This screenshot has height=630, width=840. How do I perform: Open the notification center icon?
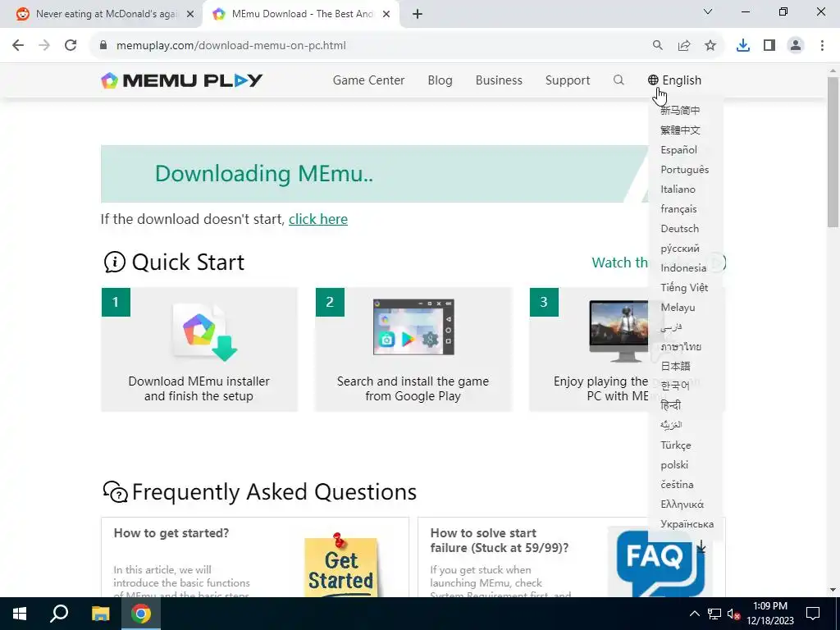tap(813, 614)
